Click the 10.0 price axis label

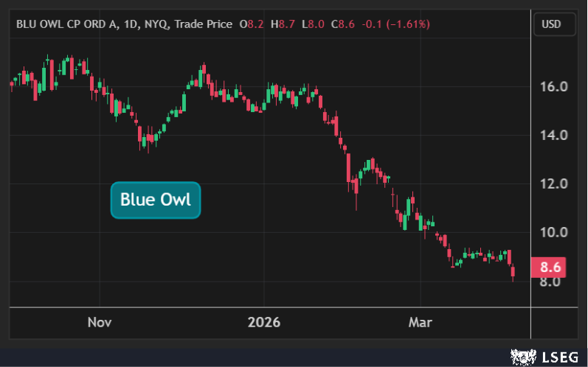tap(553, 233)
